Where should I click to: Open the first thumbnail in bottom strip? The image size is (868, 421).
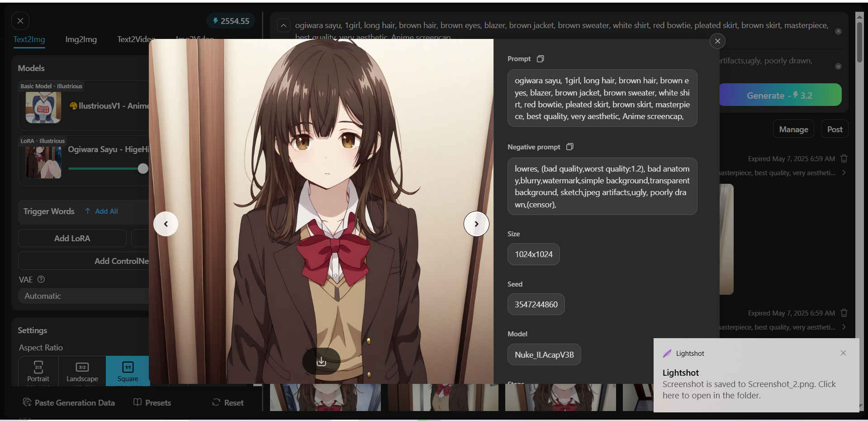(325, 397)
